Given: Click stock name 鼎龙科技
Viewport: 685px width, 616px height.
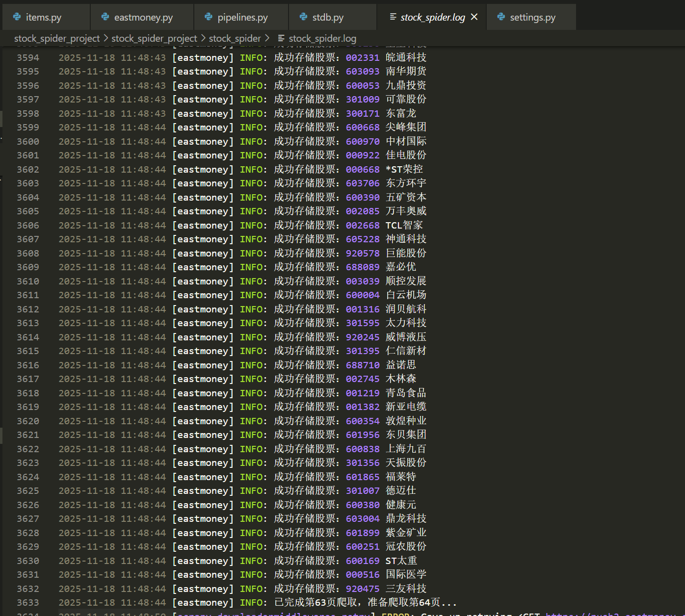Looking at the screenshot, I should 406,519.
